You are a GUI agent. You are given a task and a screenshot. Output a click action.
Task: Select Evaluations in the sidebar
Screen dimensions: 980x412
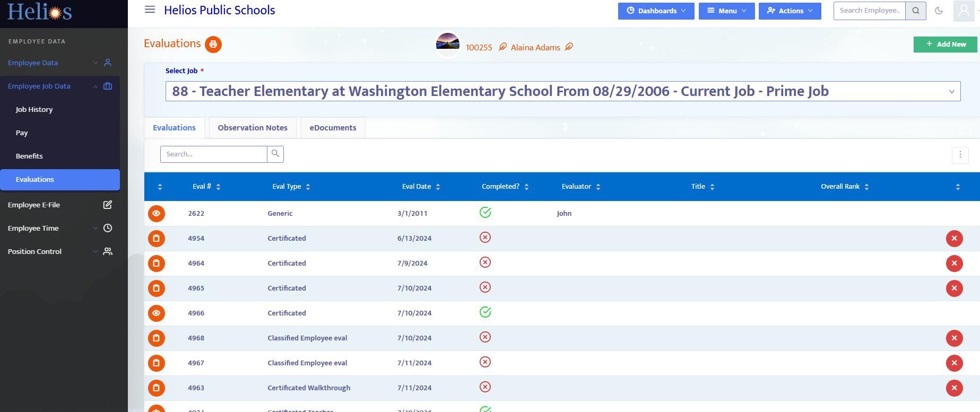[60, 179]
